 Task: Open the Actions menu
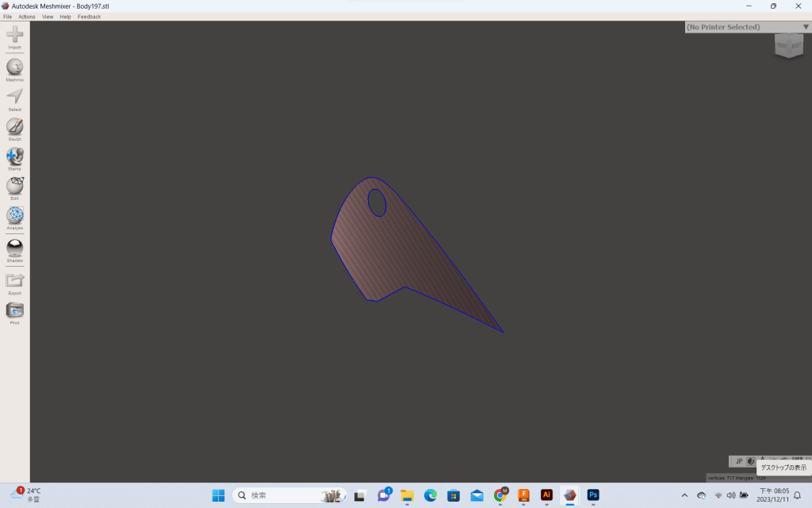tap(27, 17)
